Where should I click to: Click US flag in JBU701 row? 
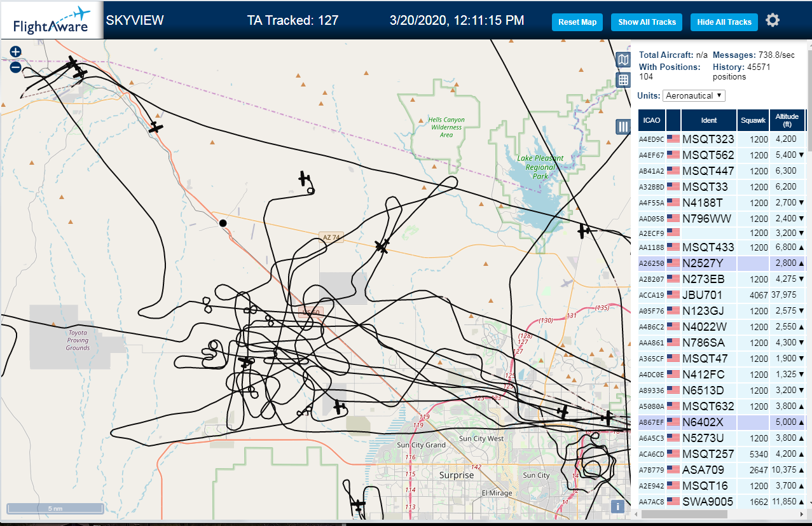coord(673,295)
